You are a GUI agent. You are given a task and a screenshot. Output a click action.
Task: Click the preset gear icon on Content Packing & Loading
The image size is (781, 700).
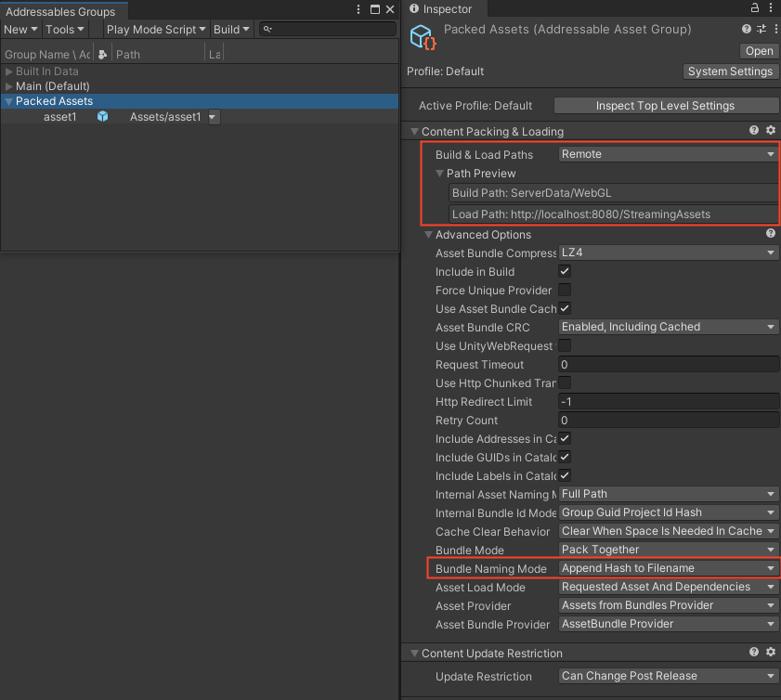771,131
